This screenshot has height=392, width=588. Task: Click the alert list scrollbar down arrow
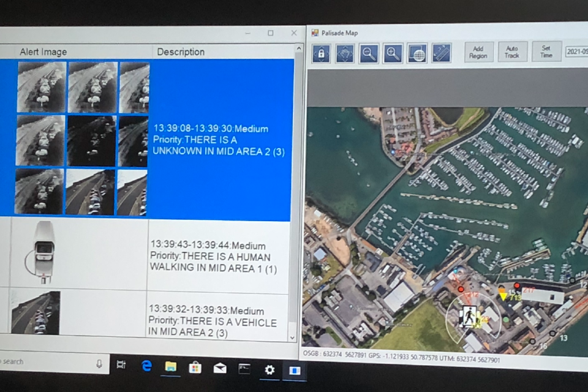coord(292,337)
